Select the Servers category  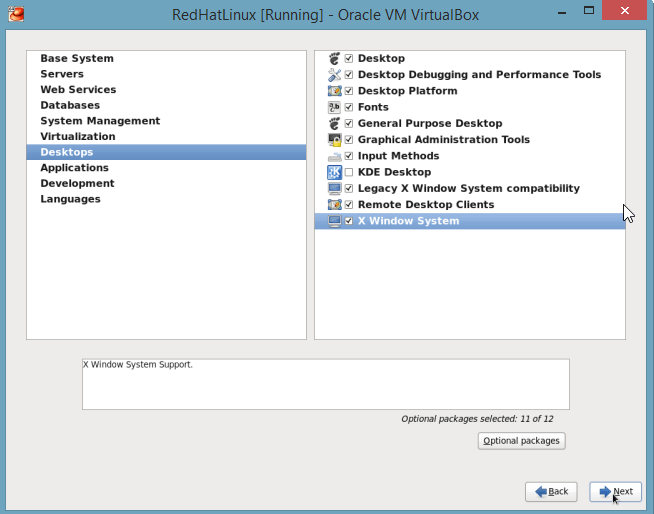[x=166, y=74]
